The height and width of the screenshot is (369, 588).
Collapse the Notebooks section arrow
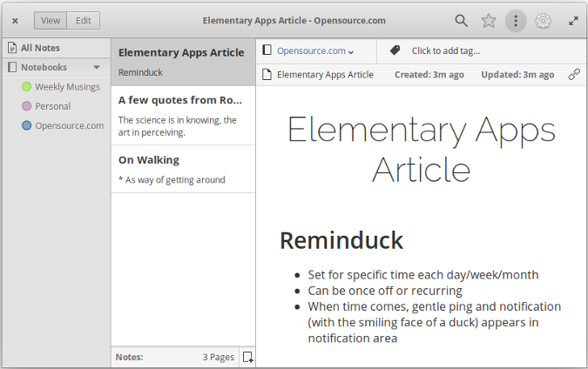pyautogui.click(x=97, y=67)
